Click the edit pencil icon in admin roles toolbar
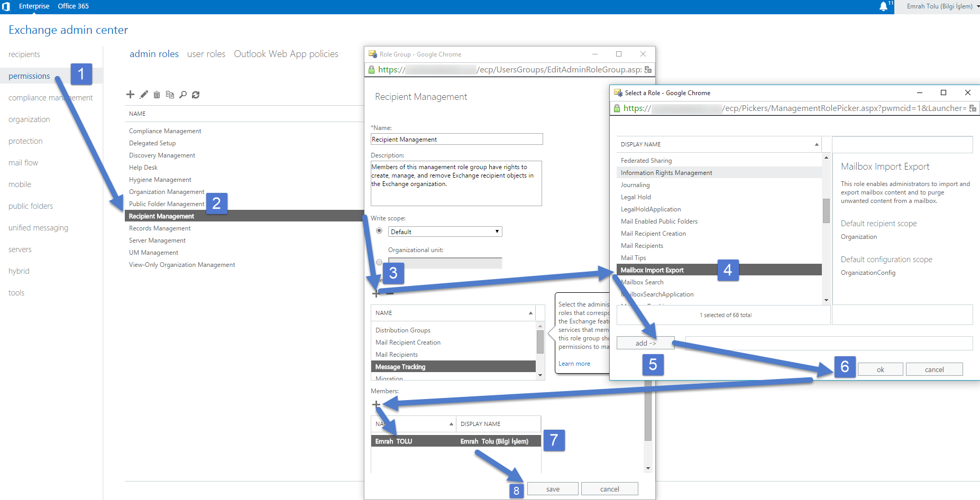980x500 pixels. [x=144, y=95]
